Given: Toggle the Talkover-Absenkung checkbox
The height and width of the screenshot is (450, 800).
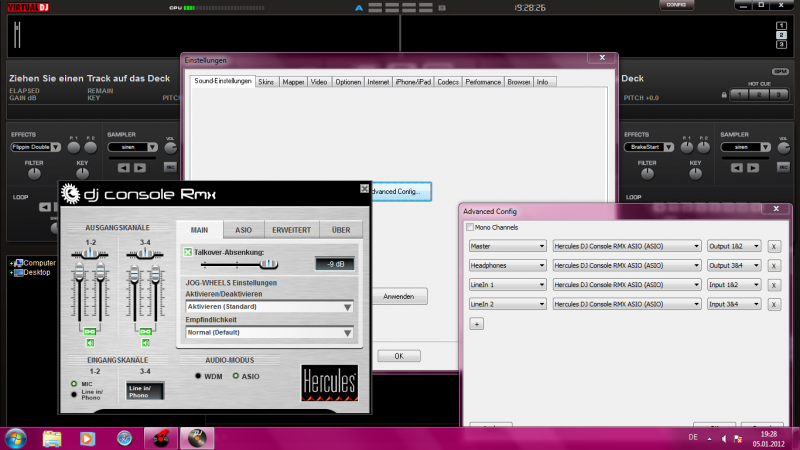Looking at the screenshot, I should coord(188,252).
